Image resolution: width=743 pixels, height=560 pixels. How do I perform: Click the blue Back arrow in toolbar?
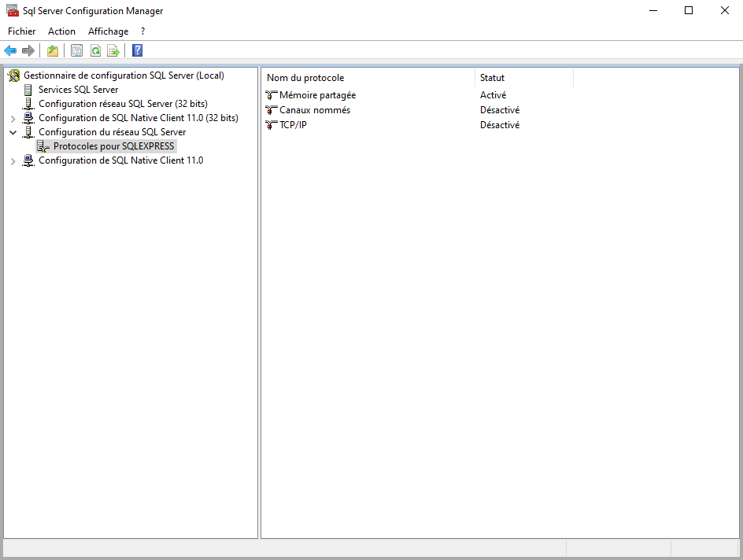tap(10, 51)
